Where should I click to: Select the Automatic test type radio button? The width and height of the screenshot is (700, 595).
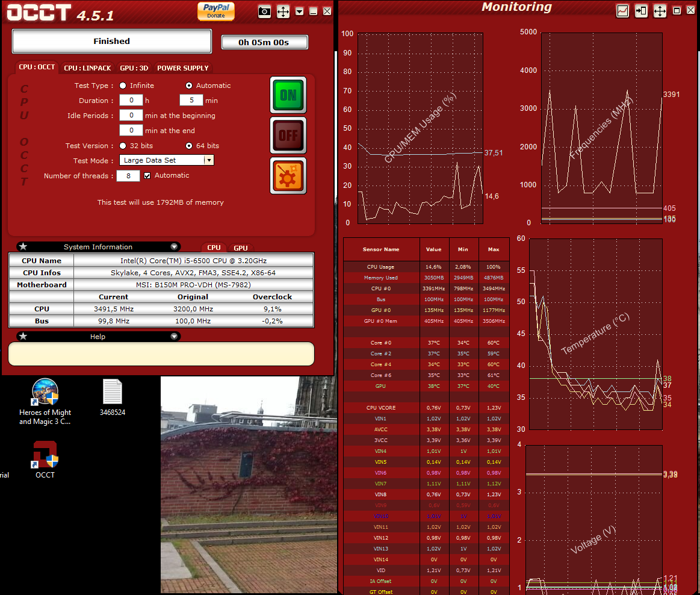[x=189, y=86]
